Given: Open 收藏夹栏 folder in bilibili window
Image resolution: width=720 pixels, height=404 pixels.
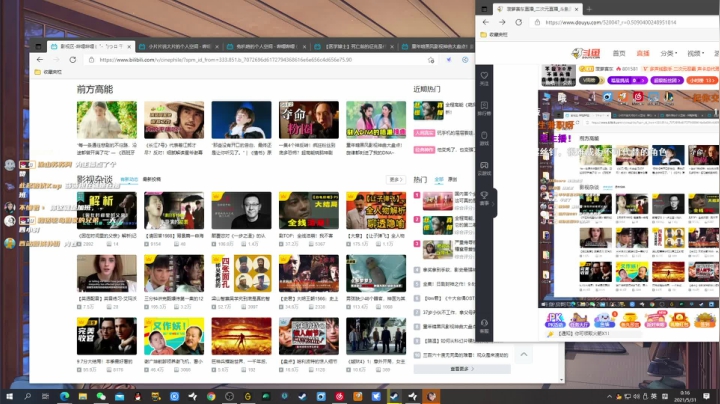Looking at the screenshot, I should point(48,72).
